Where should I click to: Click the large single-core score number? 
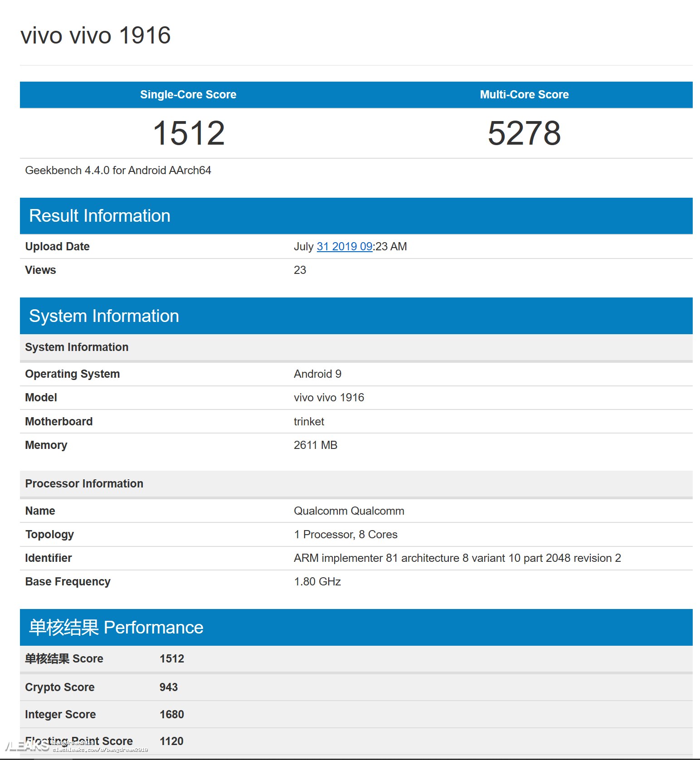(189, 133)
